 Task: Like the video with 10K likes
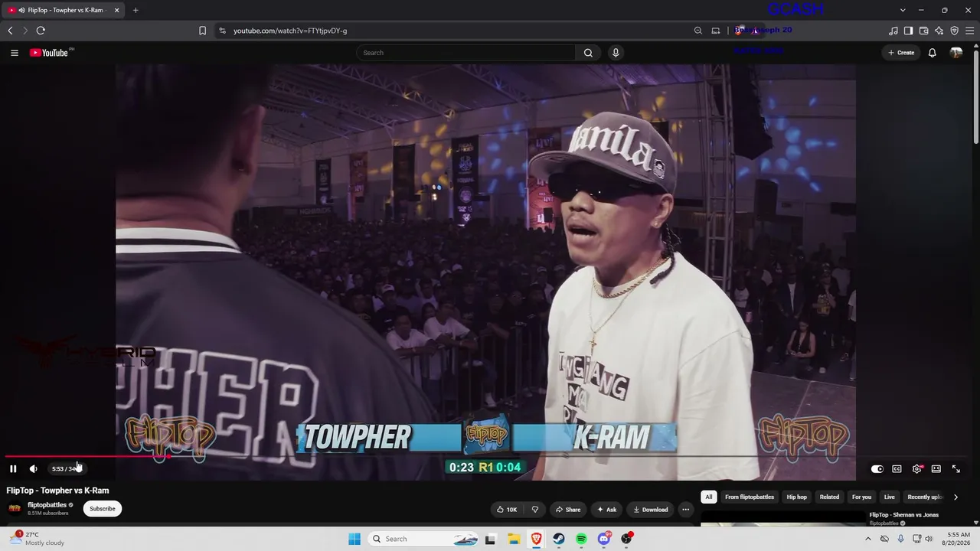pyautogui.click(x=507, y=510)
